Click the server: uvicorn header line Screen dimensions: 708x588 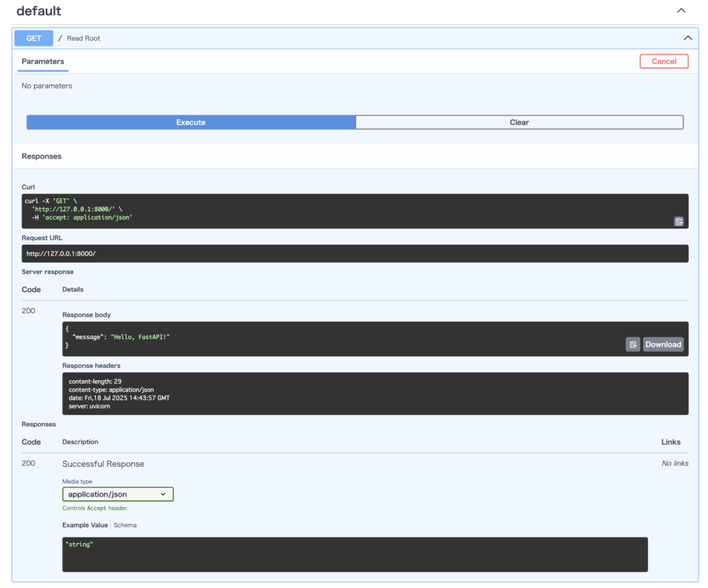click(89, 407)
